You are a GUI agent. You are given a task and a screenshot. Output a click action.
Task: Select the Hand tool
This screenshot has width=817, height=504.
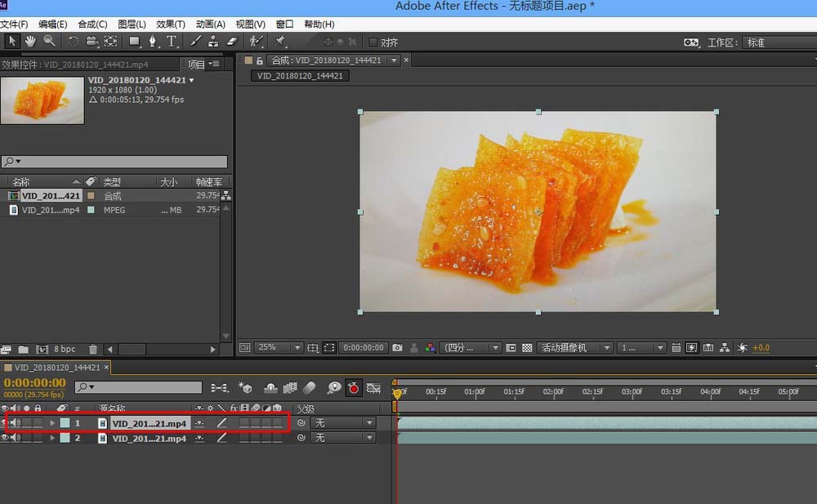pos(31,41)
